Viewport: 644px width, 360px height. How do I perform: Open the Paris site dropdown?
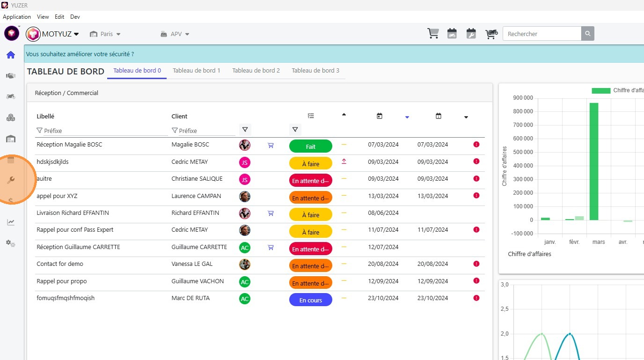pyautogui.click(x=106, y=34)
